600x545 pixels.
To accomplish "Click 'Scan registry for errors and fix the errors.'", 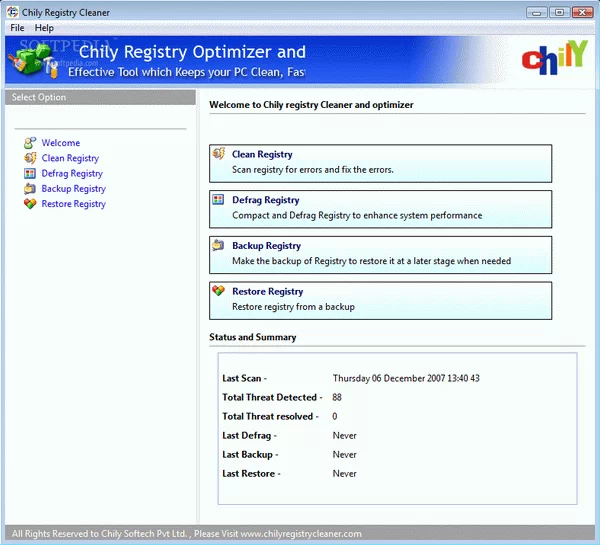I will [313, 170].
